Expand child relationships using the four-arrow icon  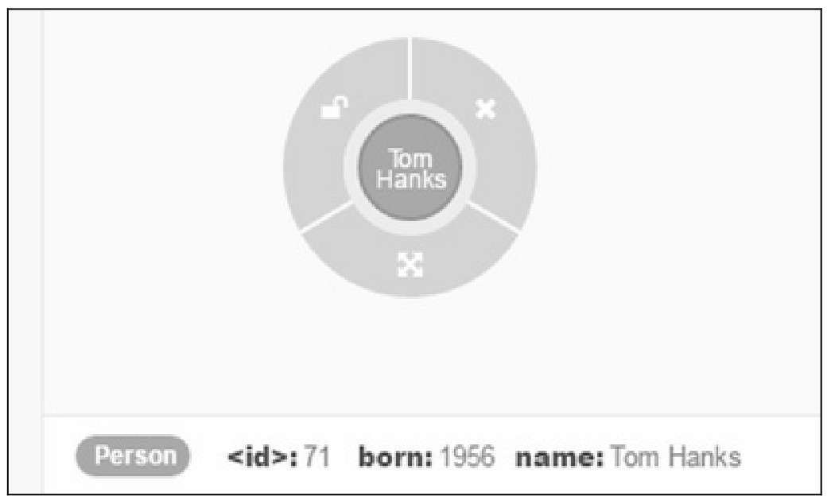point(410,265)
